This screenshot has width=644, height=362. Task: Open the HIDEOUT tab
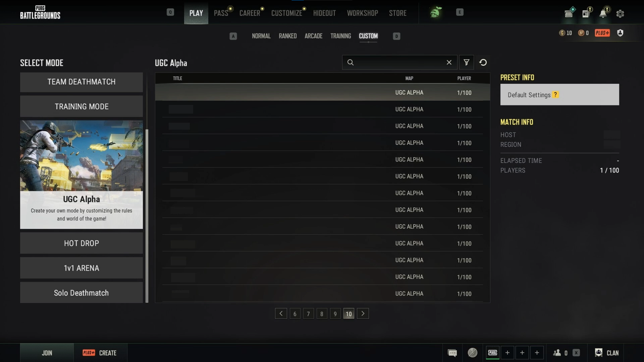click(324, 13)
